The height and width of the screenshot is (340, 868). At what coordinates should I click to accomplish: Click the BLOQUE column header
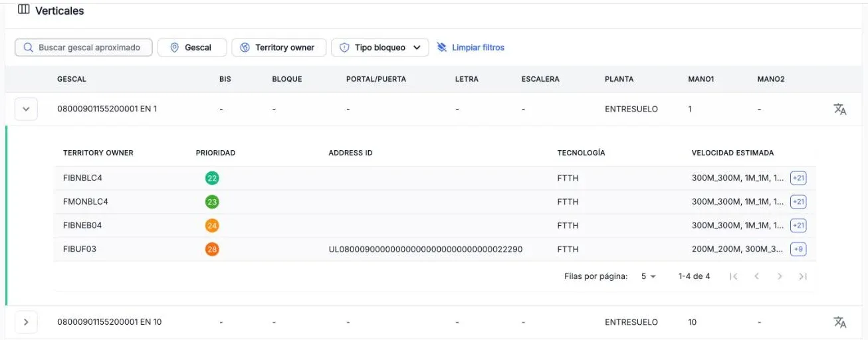pyautogui.click(x=287, y=79)
